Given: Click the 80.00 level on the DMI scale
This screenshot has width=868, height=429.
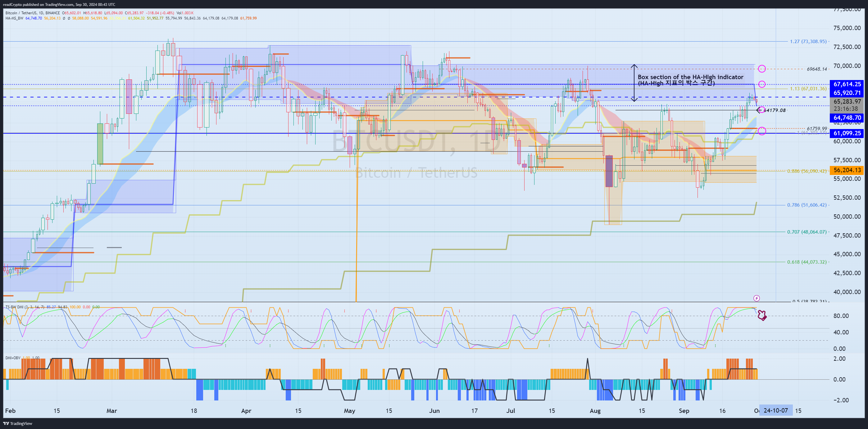Looking at the screenshot, I should (841, 315).
